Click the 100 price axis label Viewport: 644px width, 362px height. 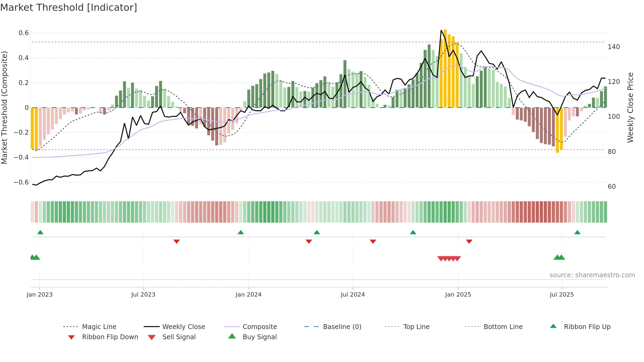(x=614, y=117)
